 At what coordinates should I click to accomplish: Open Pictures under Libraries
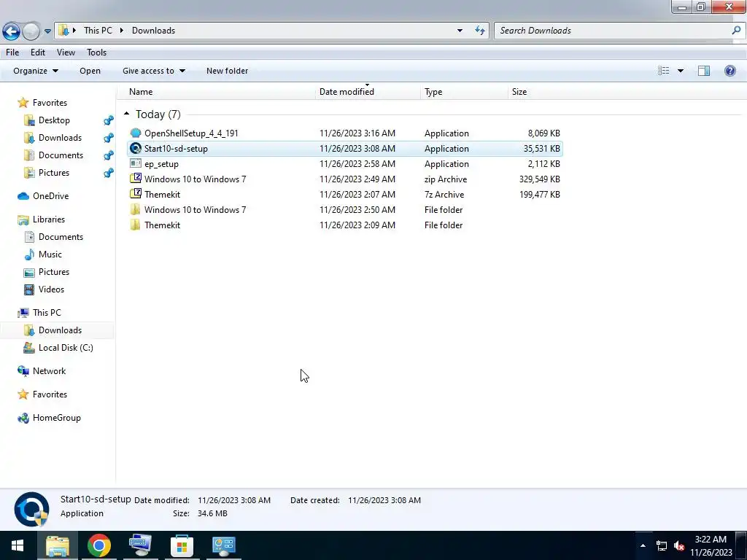click(x=54, y=272)
